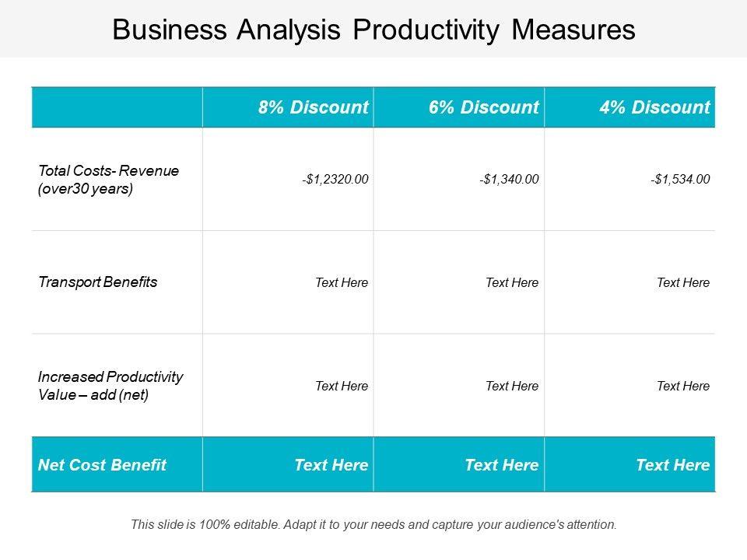Select Transport Benefits text under 6% Discount

(x=512, y=283)
